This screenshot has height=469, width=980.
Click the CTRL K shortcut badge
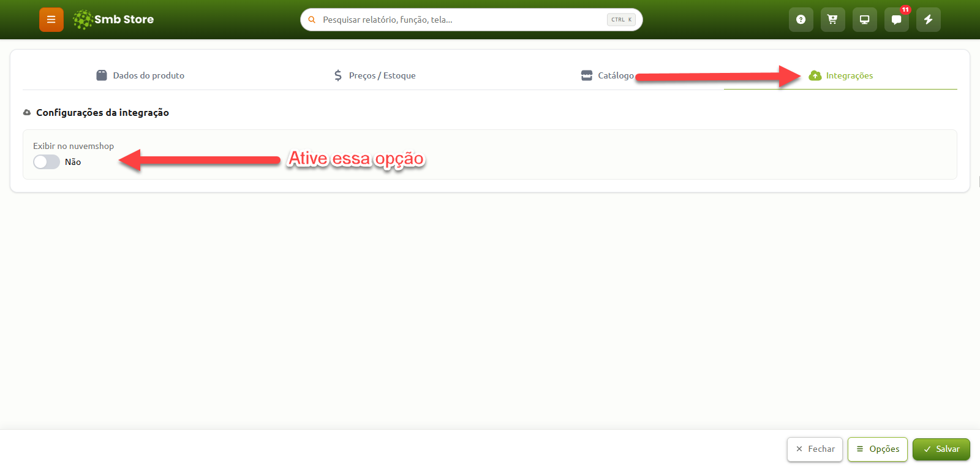click(621, 20)
